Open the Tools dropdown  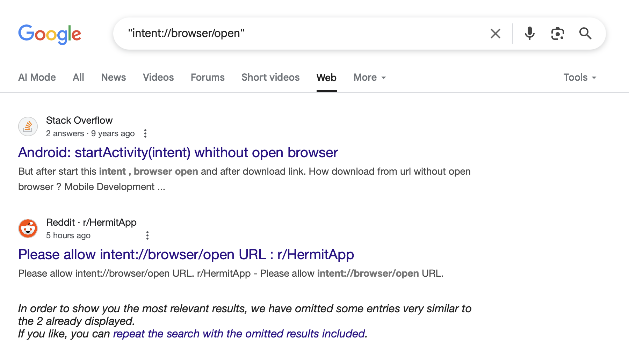pyautogui.click(x=580, y=77)
